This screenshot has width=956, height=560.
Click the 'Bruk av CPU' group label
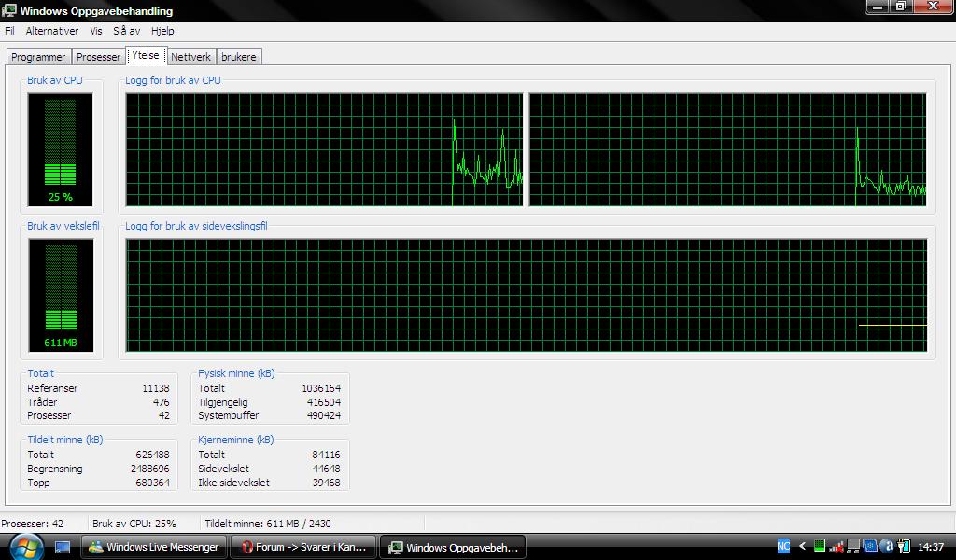[x=55, y=80]
